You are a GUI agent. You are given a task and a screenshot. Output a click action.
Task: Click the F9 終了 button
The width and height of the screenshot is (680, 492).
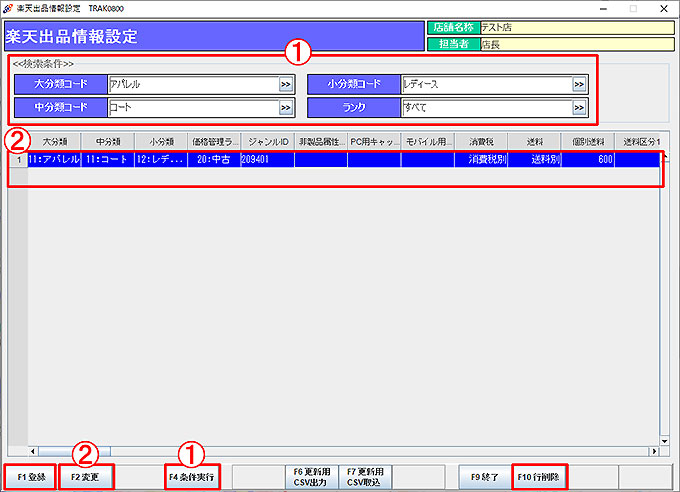pos(483,477)
